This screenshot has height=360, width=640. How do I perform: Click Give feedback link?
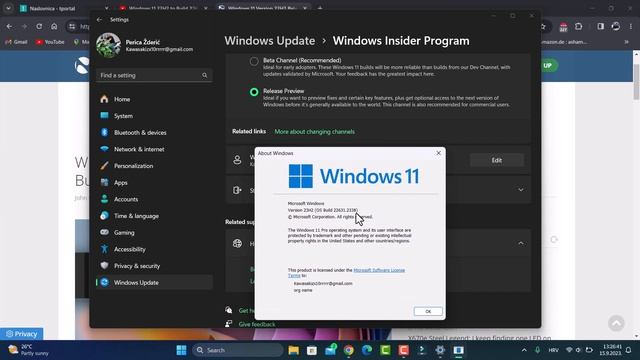pyautogui.click(x=257, y=324)
